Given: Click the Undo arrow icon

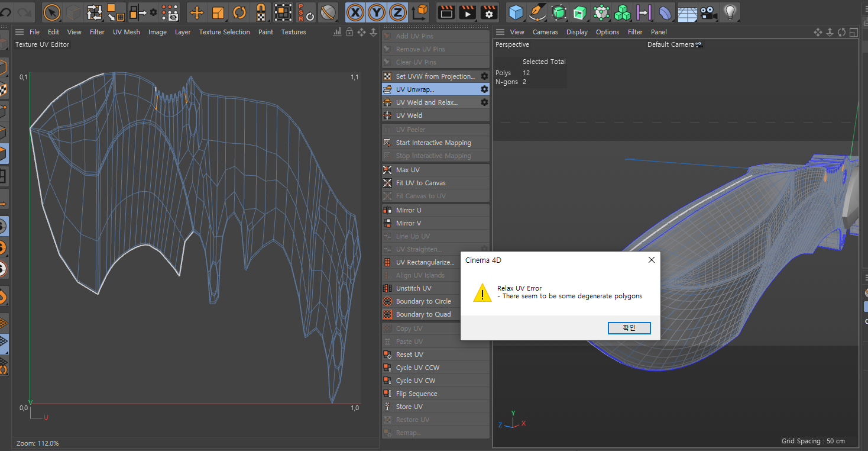Looking at the screenshot, I should click(6, 12).
